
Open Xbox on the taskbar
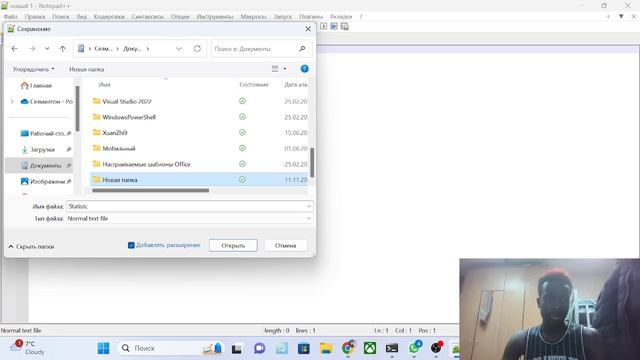(370, 348)
